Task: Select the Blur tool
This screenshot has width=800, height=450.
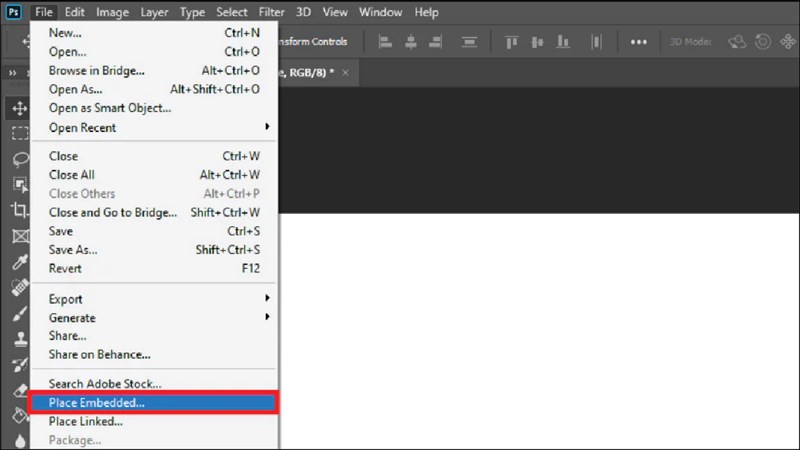Action: pos(20,441)
